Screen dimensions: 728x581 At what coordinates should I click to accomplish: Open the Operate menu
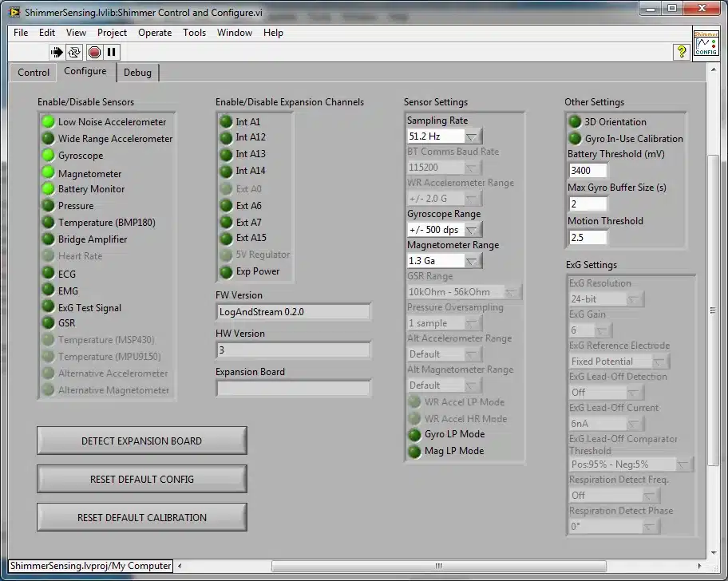155,33
